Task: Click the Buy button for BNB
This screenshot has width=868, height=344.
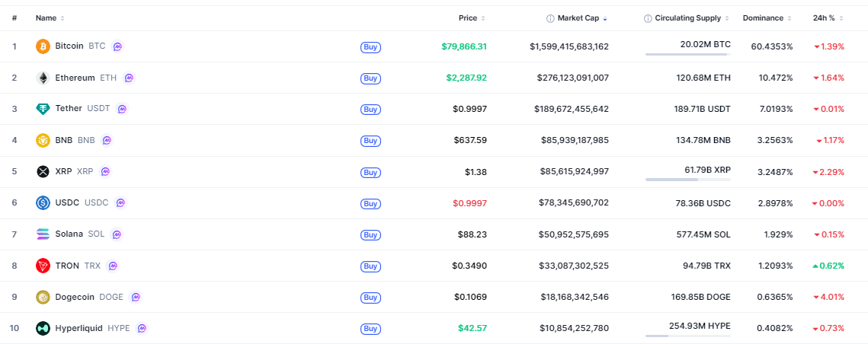Action: click(x=370, y=141)
